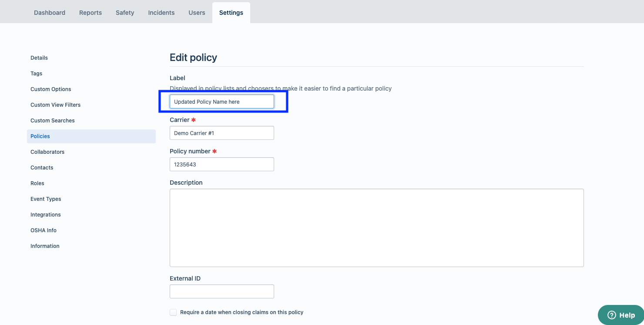Open Information in the sidebar
Viewport: 644px width, 325px height.
click(91, 246)
